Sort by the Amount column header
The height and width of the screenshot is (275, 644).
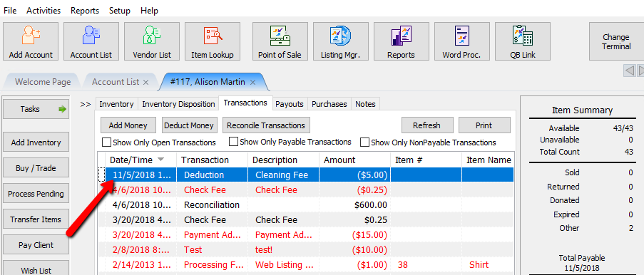tap(355, 160)
